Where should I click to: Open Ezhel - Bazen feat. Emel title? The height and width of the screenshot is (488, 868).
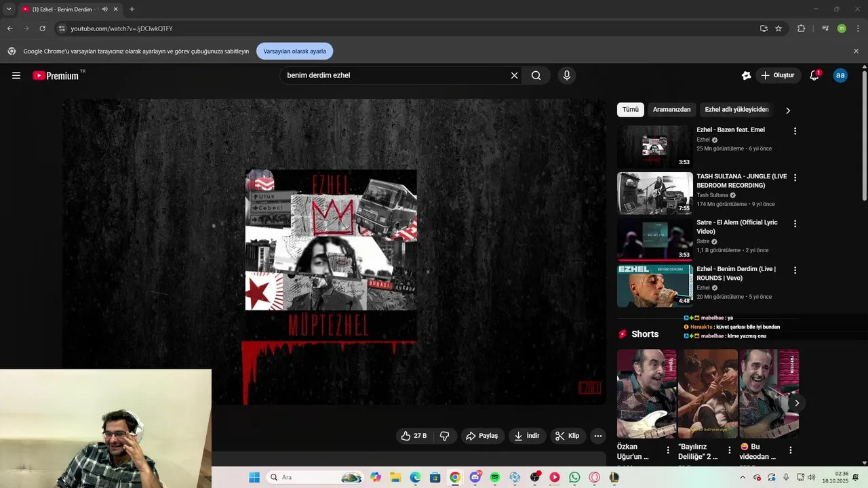pos(730,129)
